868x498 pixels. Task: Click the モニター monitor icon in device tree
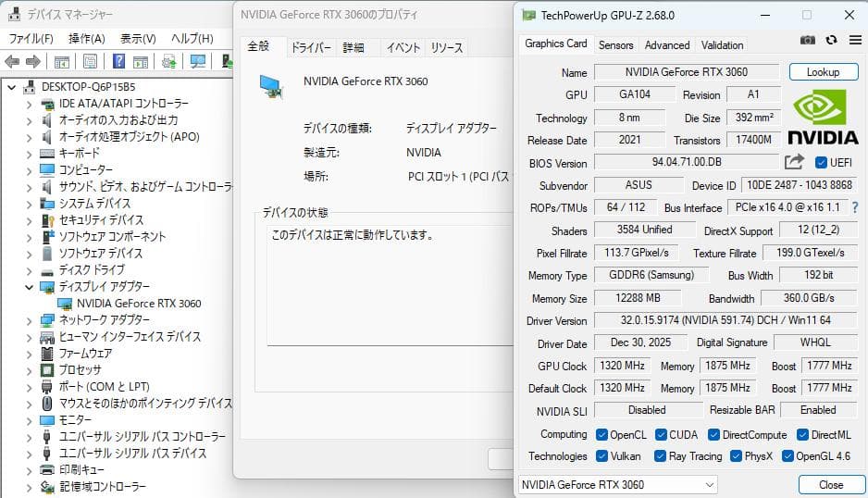pyautogui.click(x=47, y=420)
